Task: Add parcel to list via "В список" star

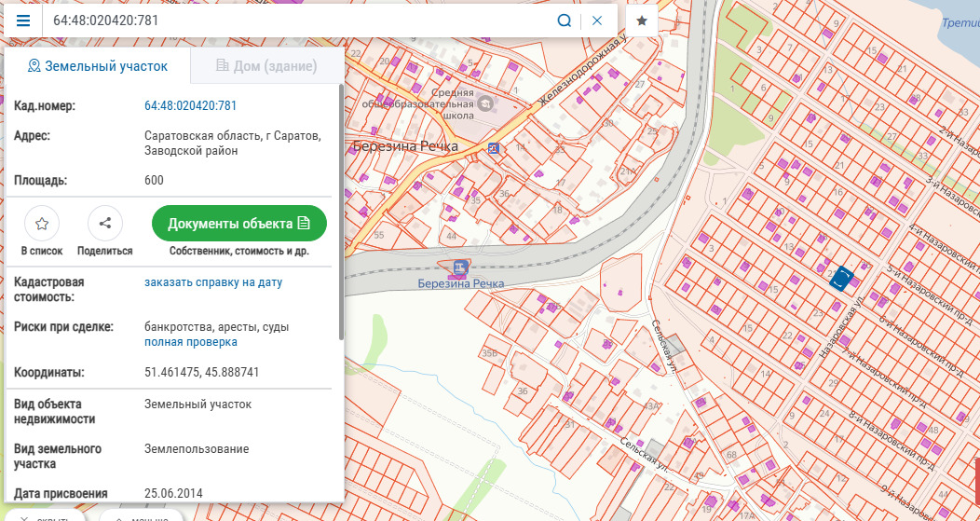Action: click(x=42, y=224)
